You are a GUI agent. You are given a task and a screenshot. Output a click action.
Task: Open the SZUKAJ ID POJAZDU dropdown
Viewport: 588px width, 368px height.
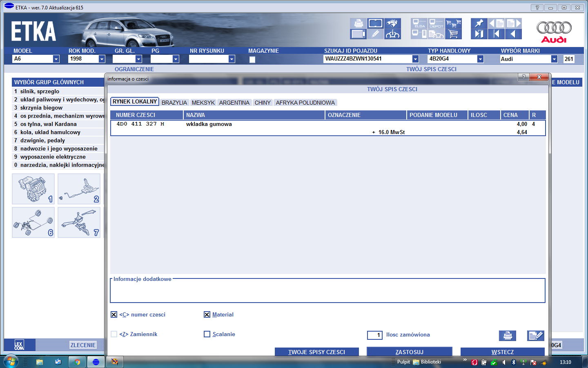coord(415,59)
